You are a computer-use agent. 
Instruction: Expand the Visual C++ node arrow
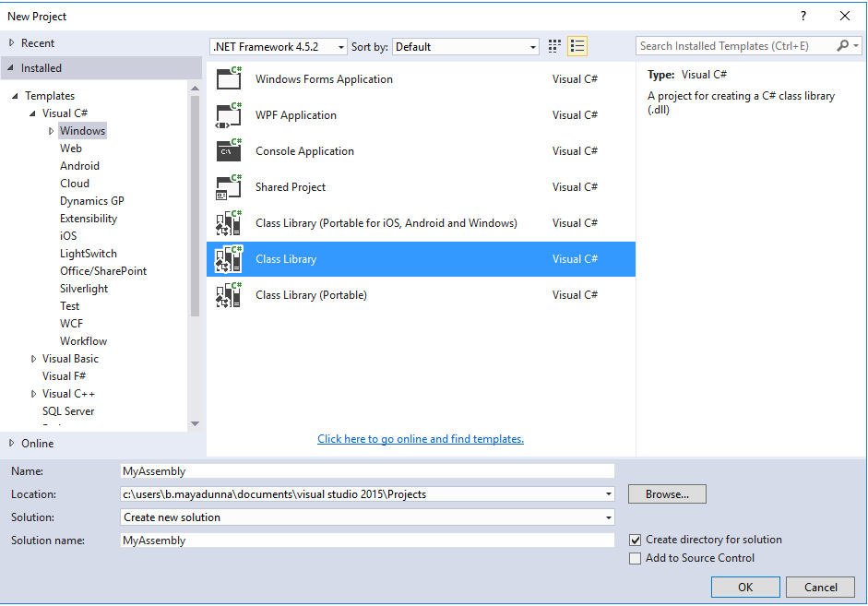pyautogui.click(x=33, y=394)
